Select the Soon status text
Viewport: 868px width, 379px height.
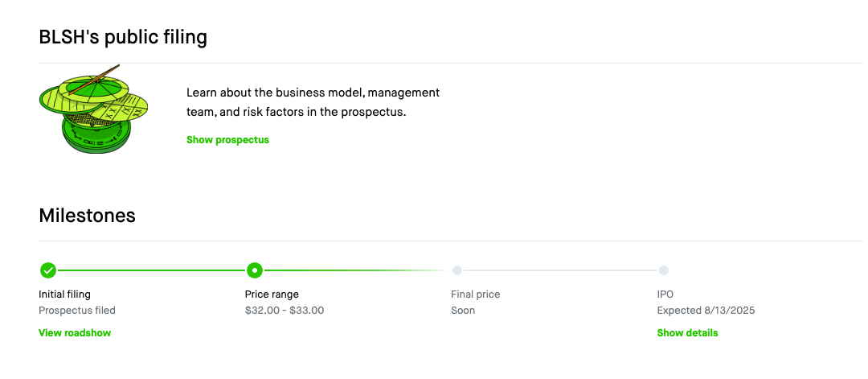pos(463,311)
